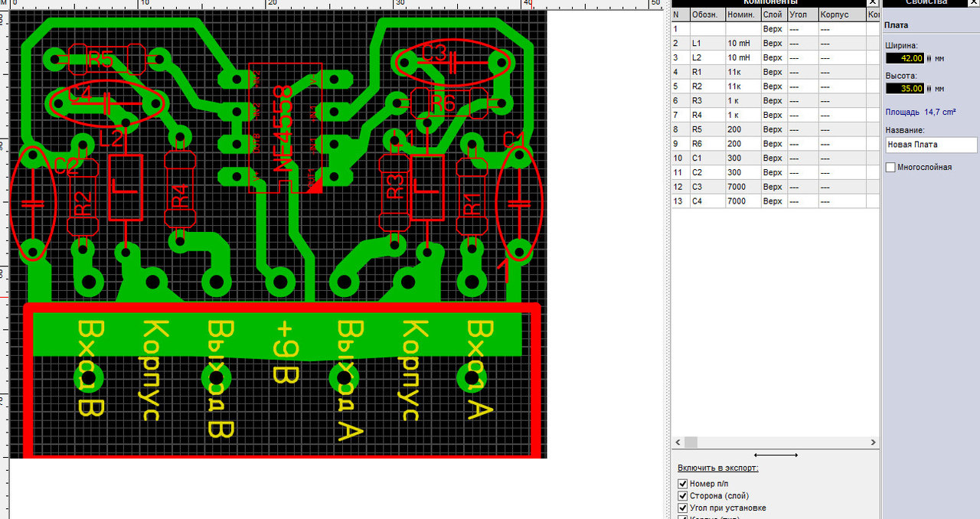Click the double-arrow width adjust icon
This screenshot has height=519, width=980.
[x=776, y=455]
